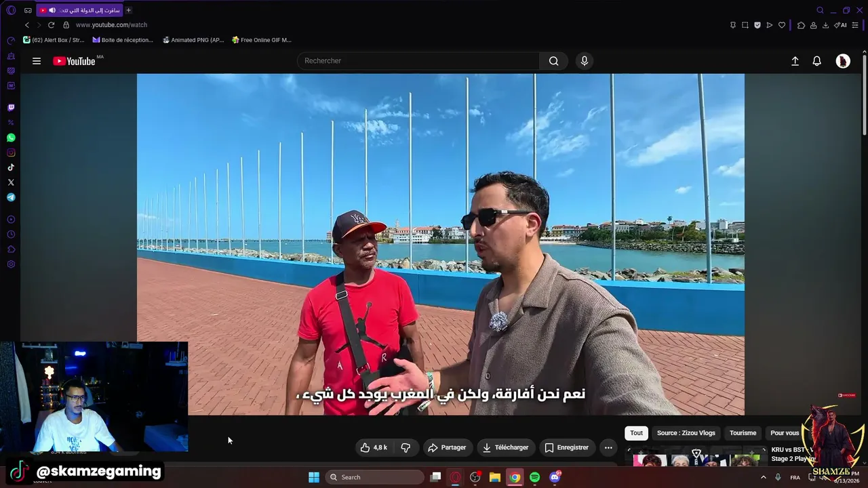The height and width of the screenshot is (488, 868).
Task: Go to the YouTube home logo
Action: (75, 61)
